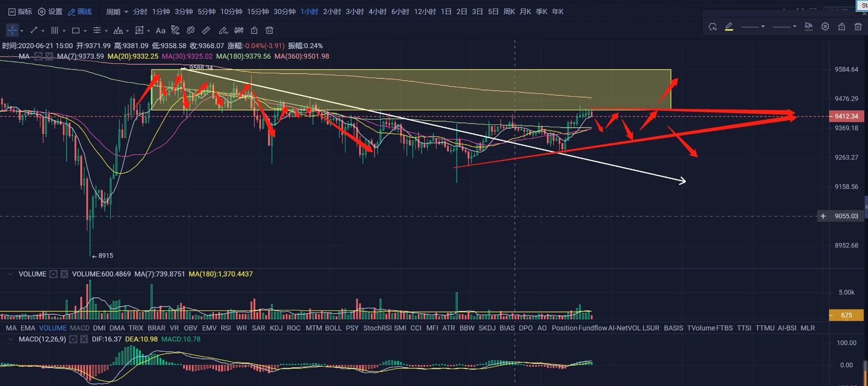Switch to the 15分钟 timeframe

[258, 12]
